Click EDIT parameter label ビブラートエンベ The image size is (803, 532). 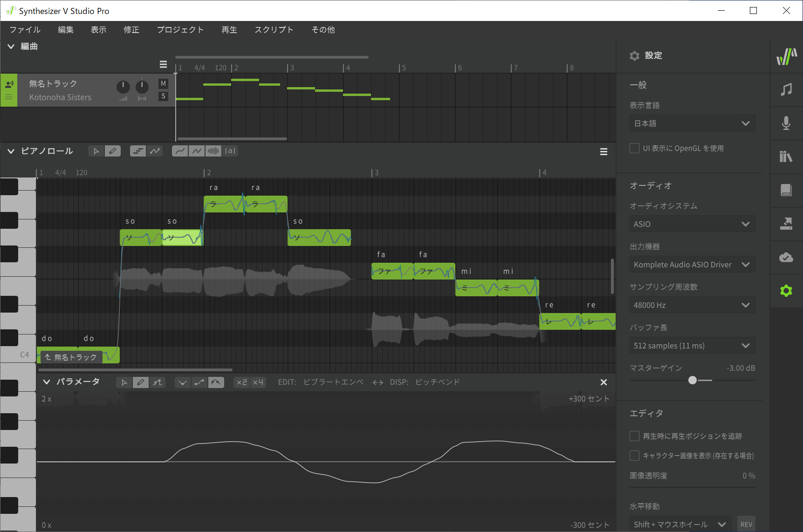coord(334,382)
